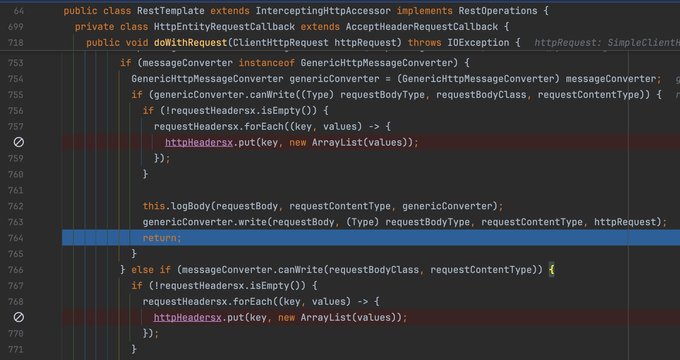Click requestBodyClass argument on line 755
The height and width of the screenshot is (360, 680).
(x=481, y=95)
